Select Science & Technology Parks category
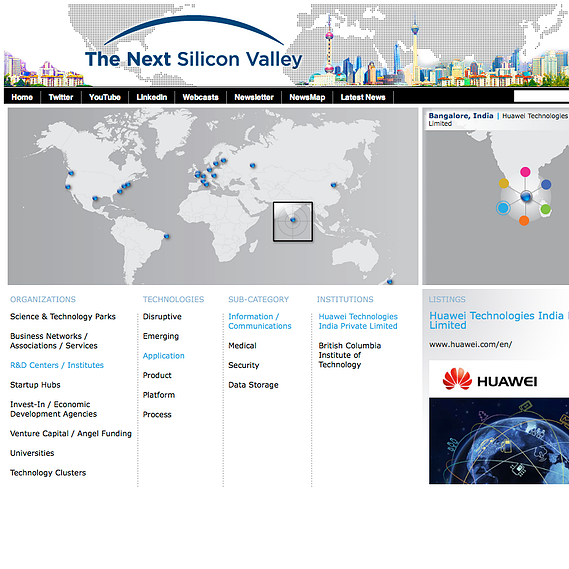The width and height of the screenshot is (569, 569). pos(63,316)
